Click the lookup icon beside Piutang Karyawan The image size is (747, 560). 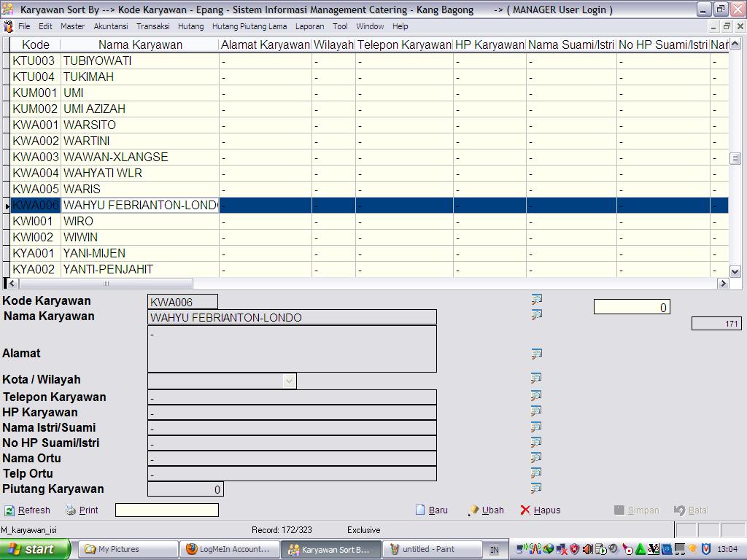click(536, 488)
